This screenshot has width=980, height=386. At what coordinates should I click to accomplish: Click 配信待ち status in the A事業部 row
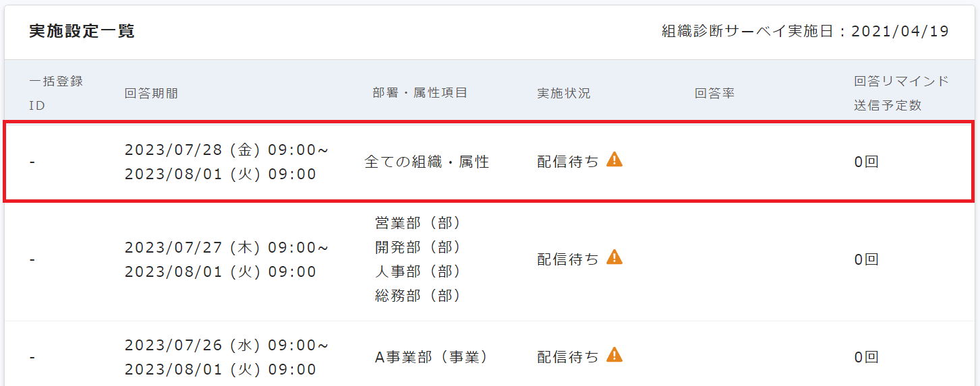pos(568,357)
